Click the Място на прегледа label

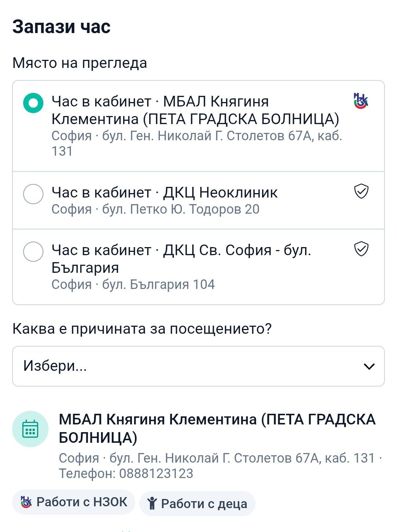pyautogui.click(x=80, y=63)
